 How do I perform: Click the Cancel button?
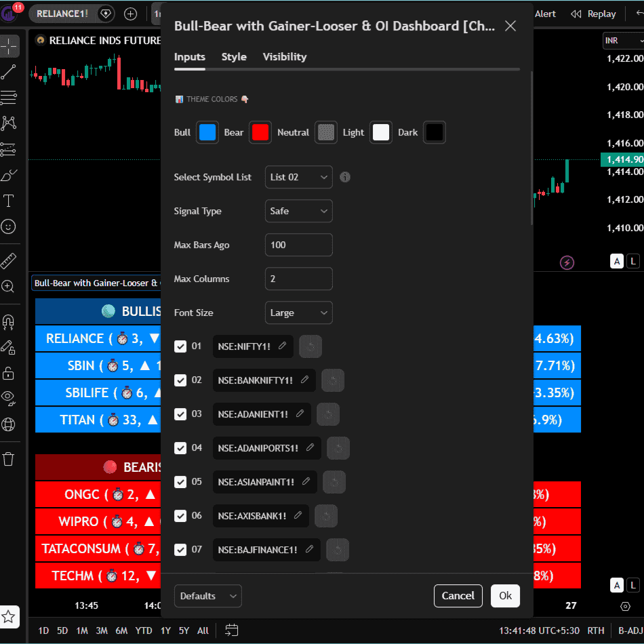(x=458, y=596)
